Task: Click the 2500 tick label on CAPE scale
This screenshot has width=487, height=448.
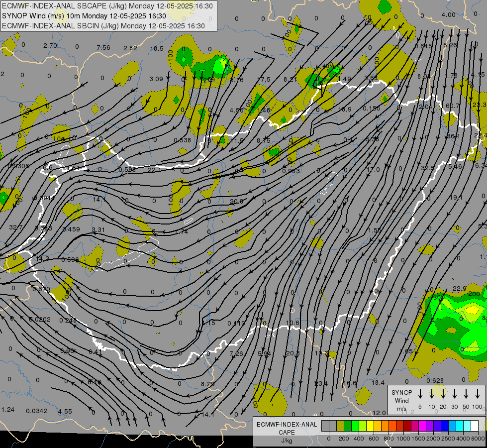Action: pos(448,439)
